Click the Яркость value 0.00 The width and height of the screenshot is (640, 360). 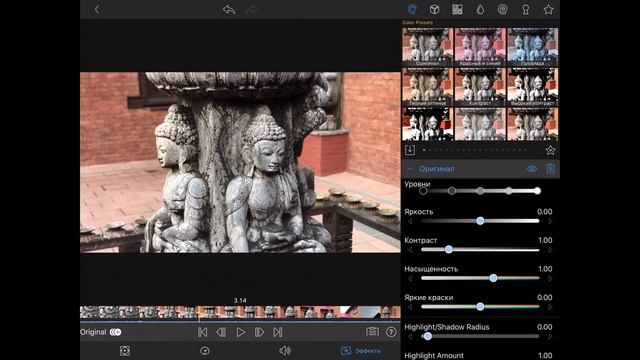tap(544, 212)
